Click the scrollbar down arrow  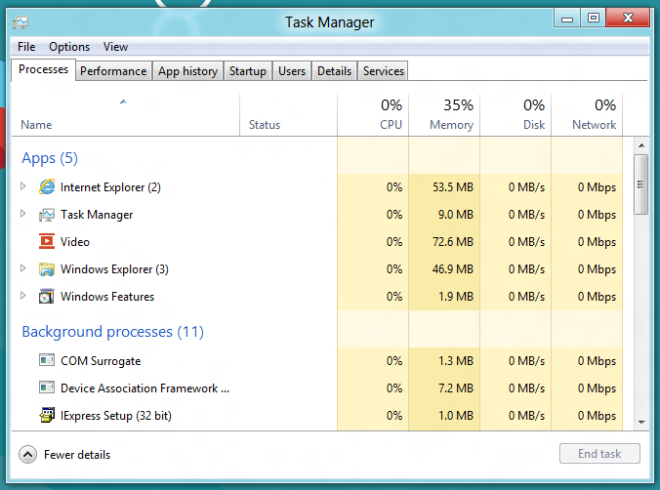(x=641, y=422)
